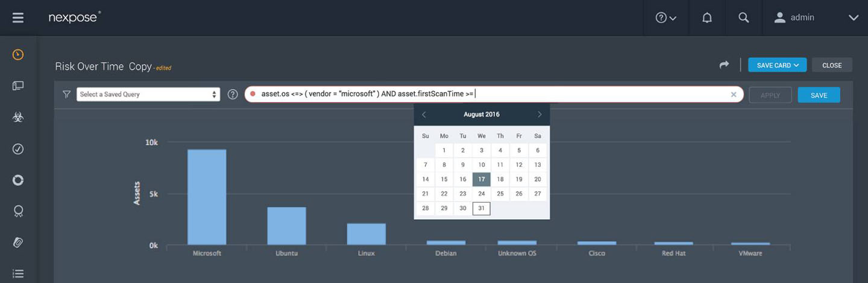Open the SAVE CARD dropdown

pyautogui.click(x=777, y=65)
